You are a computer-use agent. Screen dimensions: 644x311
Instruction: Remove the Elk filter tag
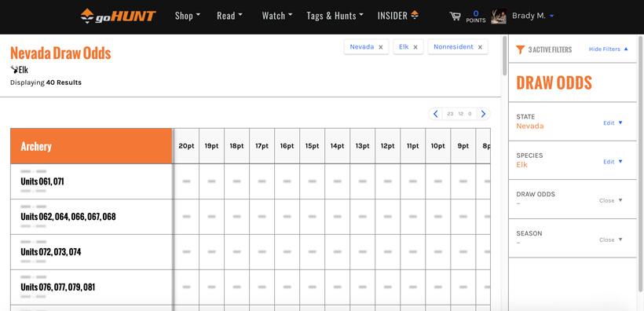(x=415, y=47)
